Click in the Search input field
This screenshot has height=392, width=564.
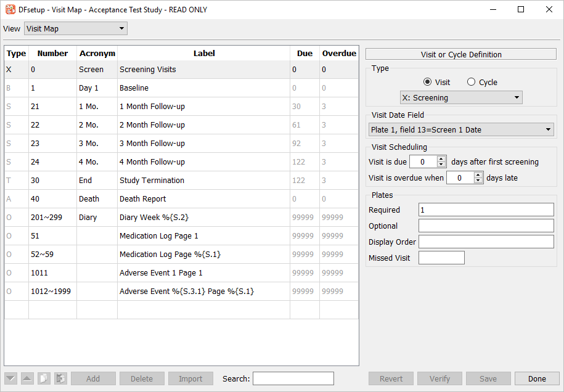tap(293, 378)
